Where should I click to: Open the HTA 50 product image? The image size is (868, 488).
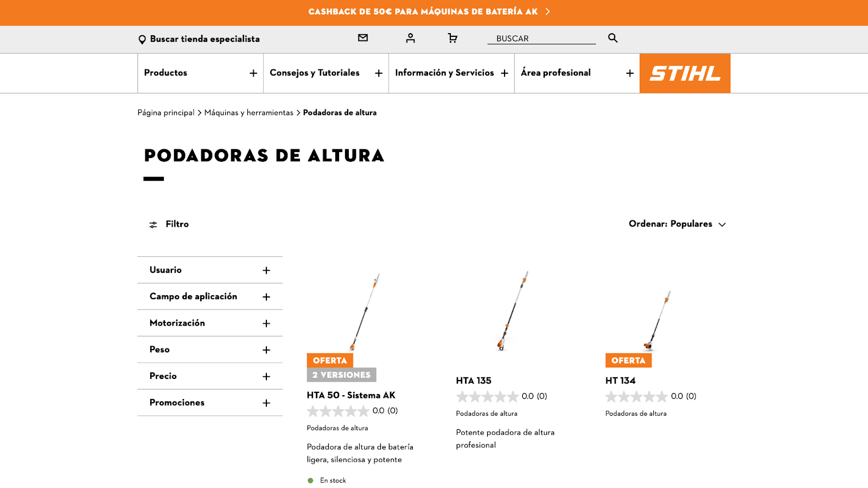[x=365, y=311]
